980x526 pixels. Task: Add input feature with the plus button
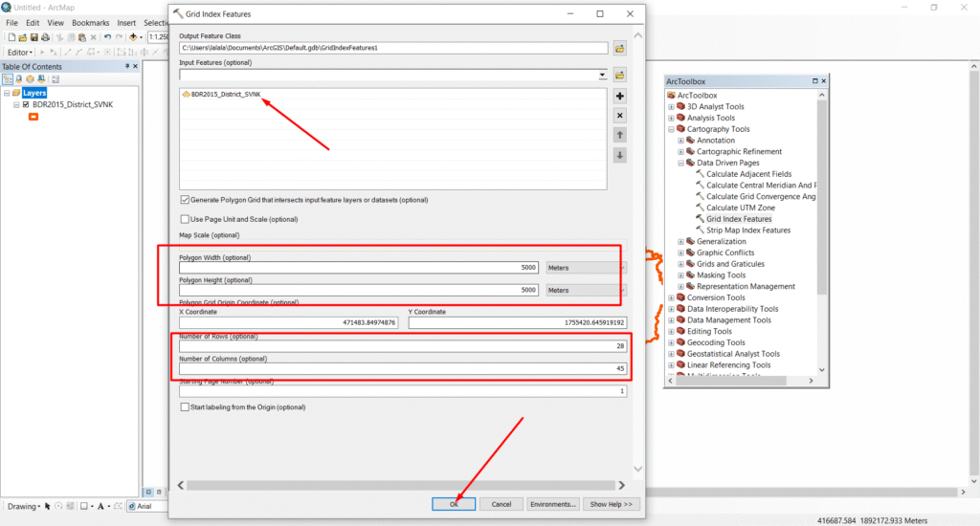619,96
